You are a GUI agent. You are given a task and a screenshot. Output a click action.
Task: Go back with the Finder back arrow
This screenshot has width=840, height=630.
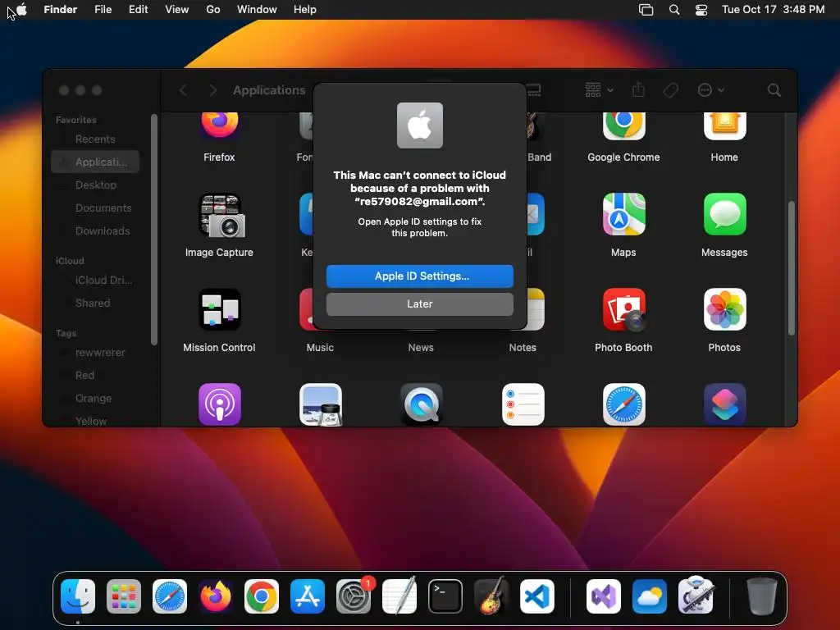click(x=183, y=90)
